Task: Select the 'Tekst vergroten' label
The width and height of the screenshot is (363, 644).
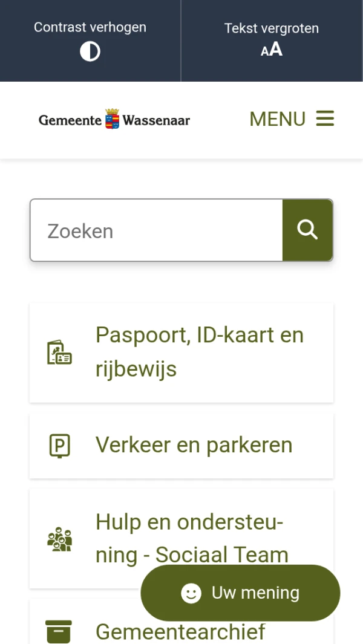Action: [272, 28]
